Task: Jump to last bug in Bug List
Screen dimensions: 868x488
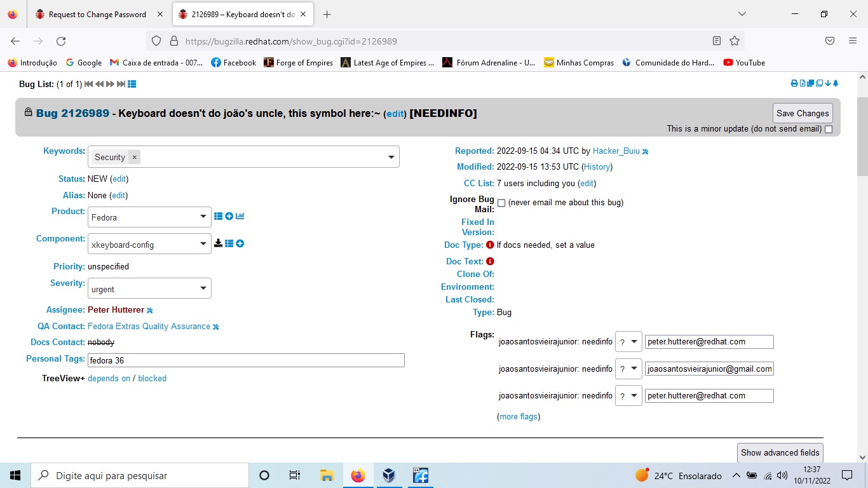Action: (x=121, y=84)
